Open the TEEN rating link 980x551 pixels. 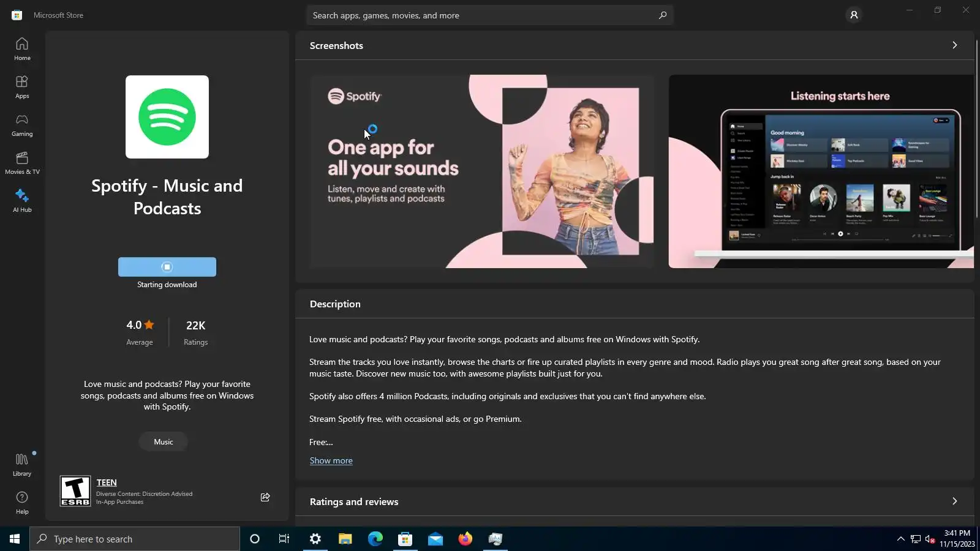[x=107, y=482]
